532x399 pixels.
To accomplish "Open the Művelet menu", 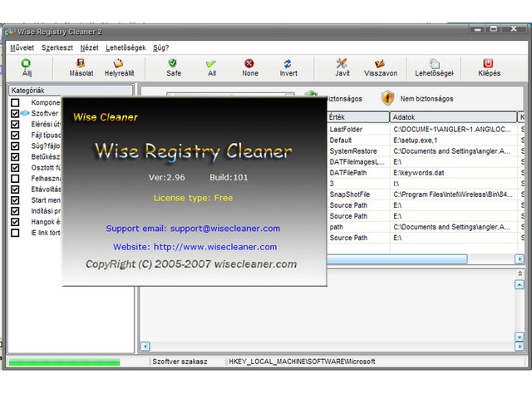I will [x=22, y=48].
